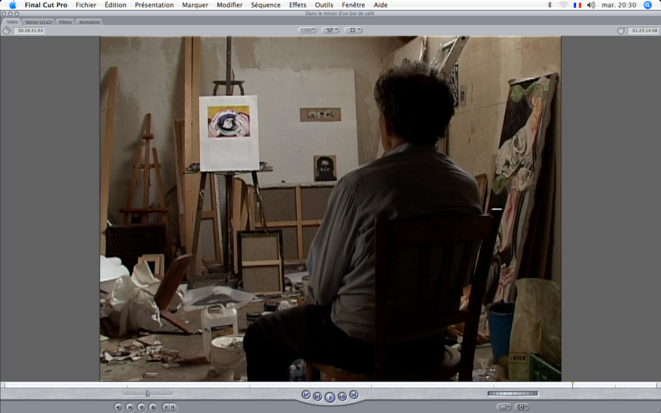
Task: Click the scrubber bar playhead marker
Action: click(572, 384)
